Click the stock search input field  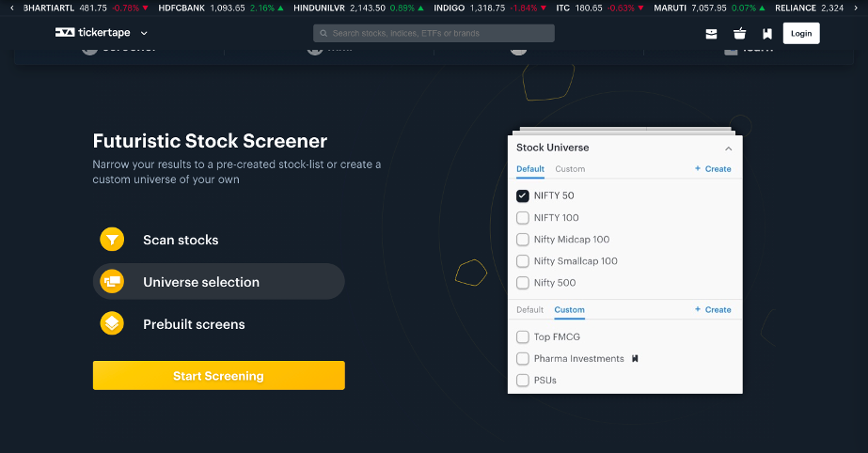coord(434,34)
